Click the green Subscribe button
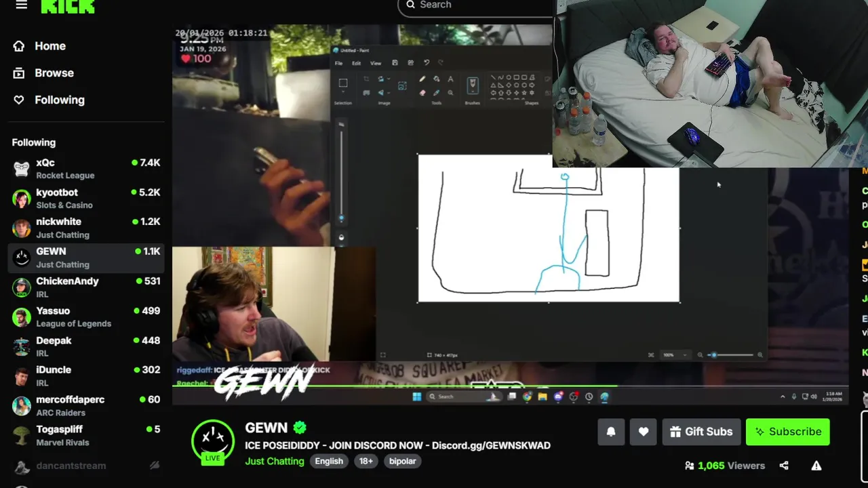868x488 pixels. coord(788,432)
